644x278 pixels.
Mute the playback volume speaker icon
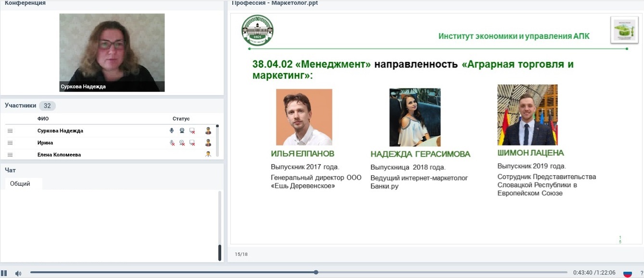point(18,273)
